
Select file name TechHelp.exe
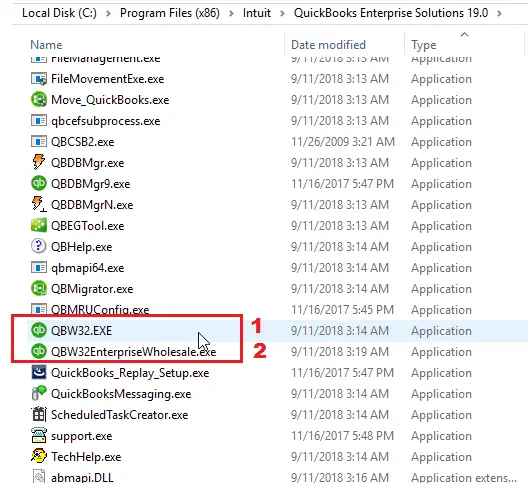point(86,457)
